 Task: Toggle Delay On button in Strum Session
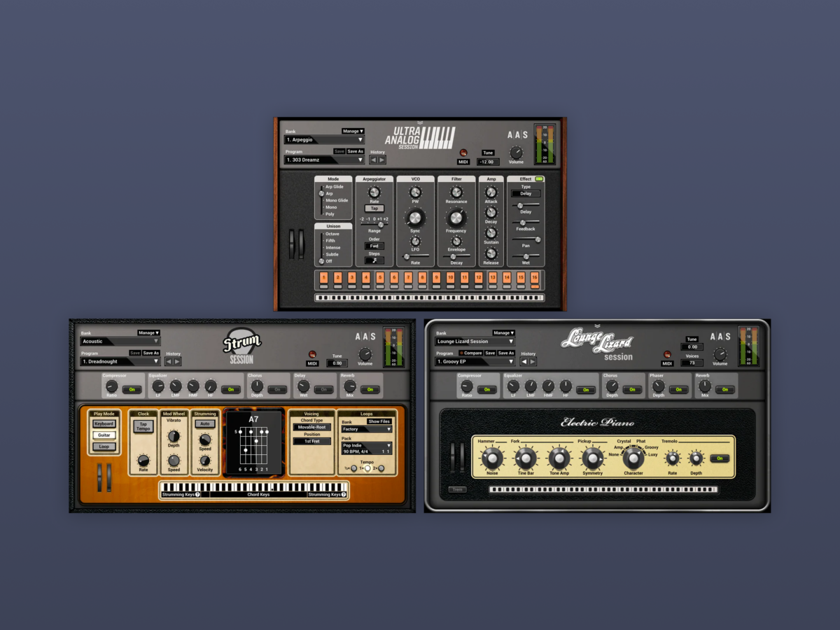click(x=323, y=389)
